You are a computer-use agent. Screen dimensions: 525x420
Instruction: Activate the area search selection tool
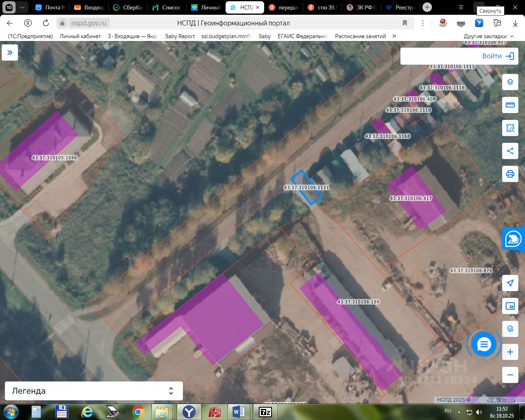[510, 128]
